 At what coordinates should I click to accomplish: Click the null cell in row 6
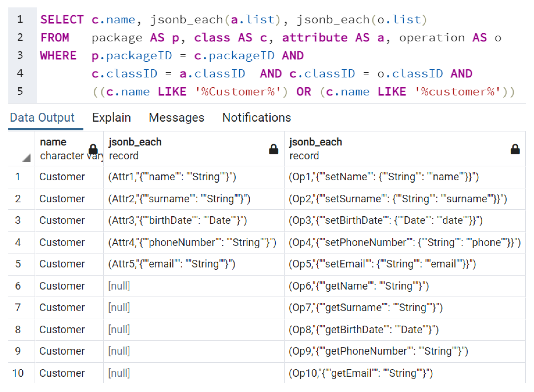[x=119, y=286]
